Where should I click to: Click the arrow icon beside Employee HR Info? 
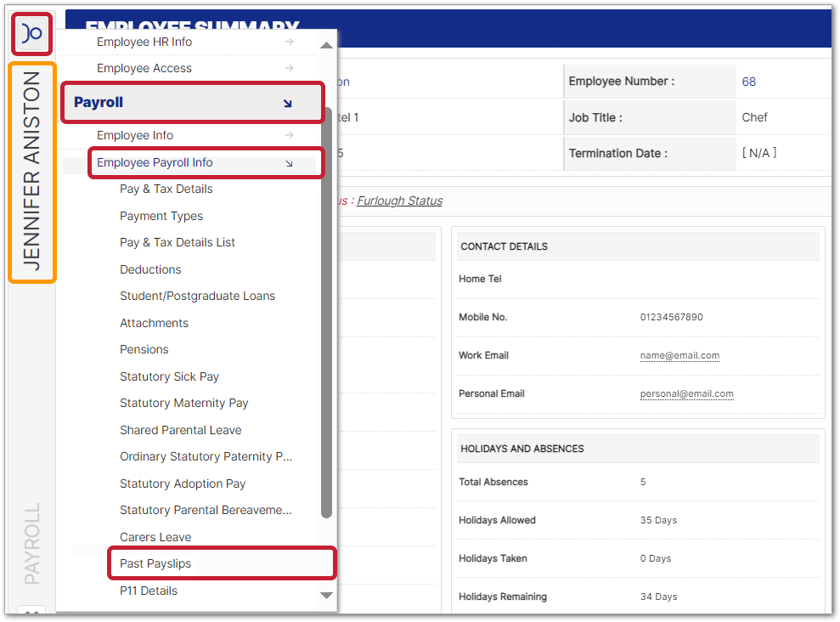[x=289, y=42]
